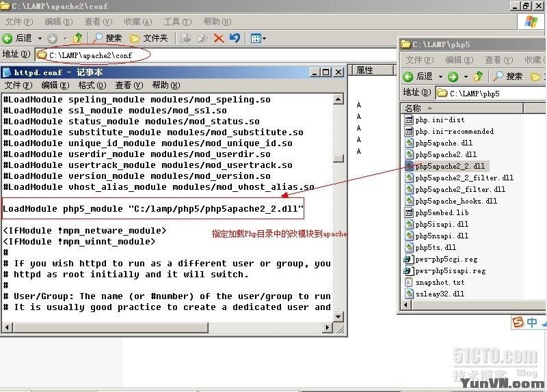This screenshot has width=547, height=392.
Task: Open the Views dropdown arrow in the conf toolbar
Action: (264, 38)
